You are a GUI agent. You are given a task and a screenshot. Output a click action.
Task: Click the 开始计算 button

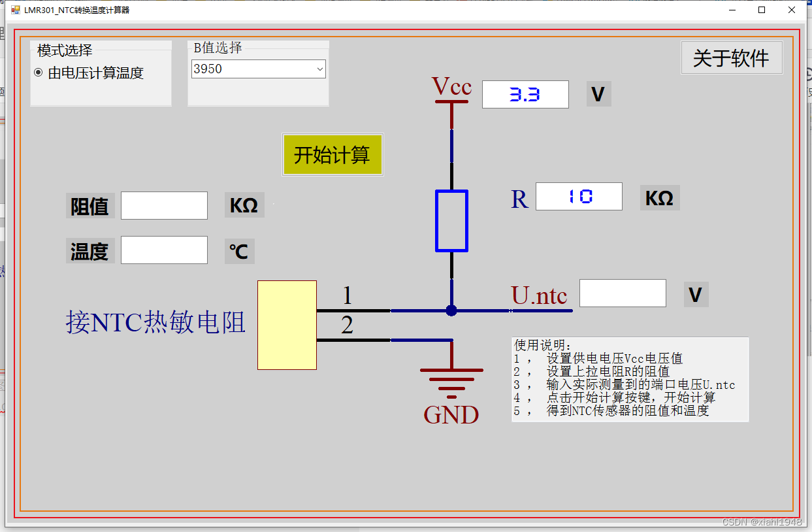[x=333, y=155]
